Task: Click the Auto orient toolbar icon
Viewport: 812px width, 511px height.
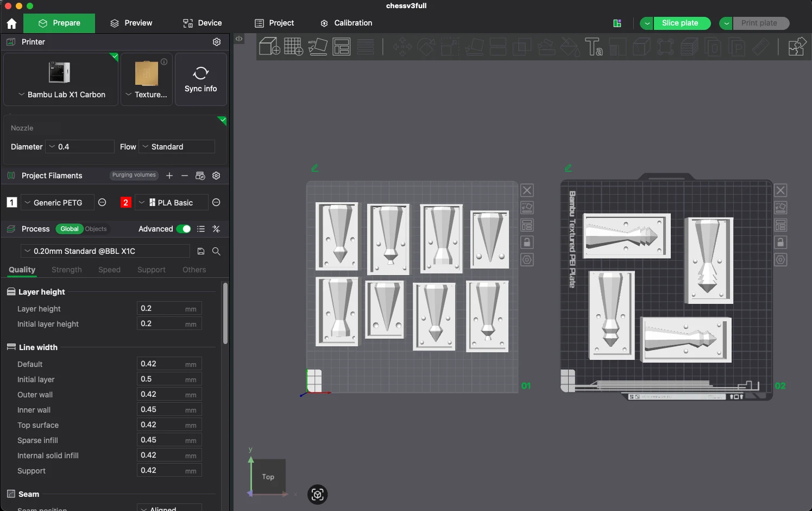Action: click(318, 47)
